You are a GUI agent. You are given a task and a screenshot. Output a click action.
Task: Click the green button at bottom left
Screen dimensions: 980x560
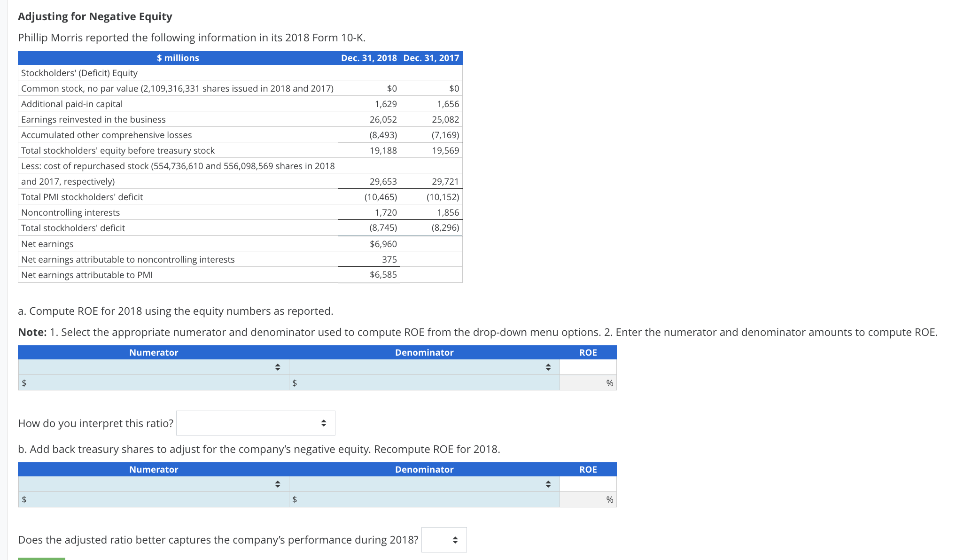(41, 558)
